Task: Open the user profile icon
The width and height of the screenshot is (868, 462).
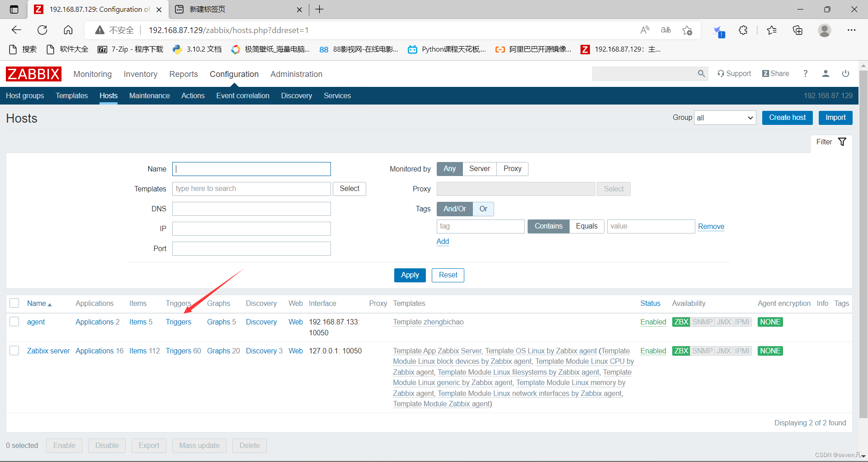Action: coord(826,73)
